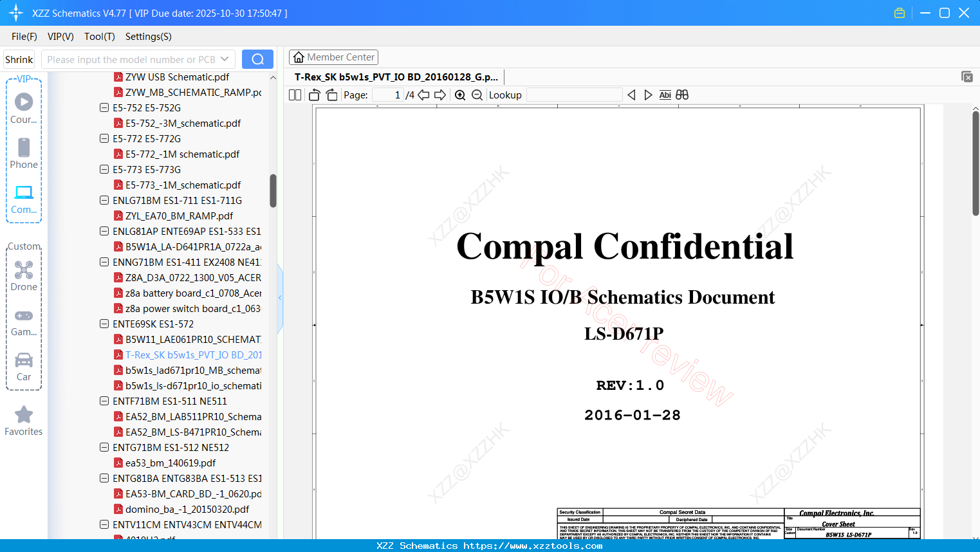Open the Drone sidebar category
The width and height of the screenshot is (980, 552).
point(24,276)
